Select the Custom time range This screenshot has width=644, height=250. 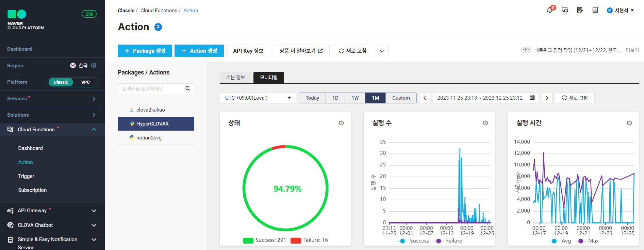[x=401, y=98]
